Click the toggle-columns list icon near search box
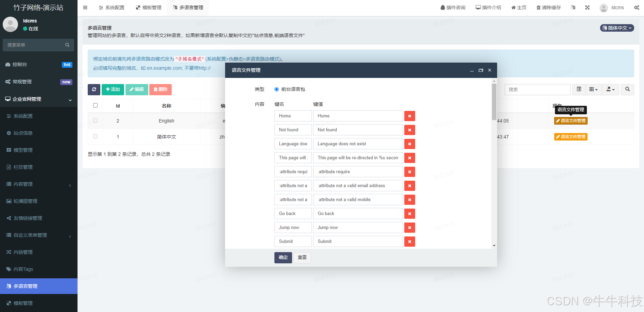Viewport: 644px width, 312px height. [579, 89]
